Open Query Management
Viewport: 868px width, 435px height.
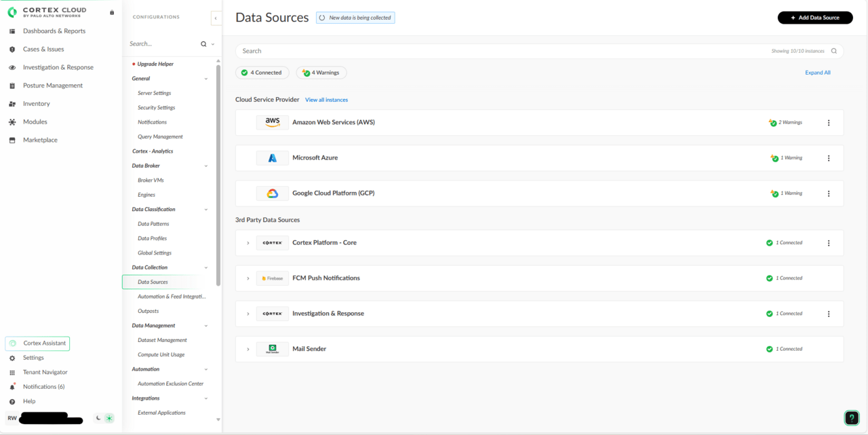pos(160,137)
